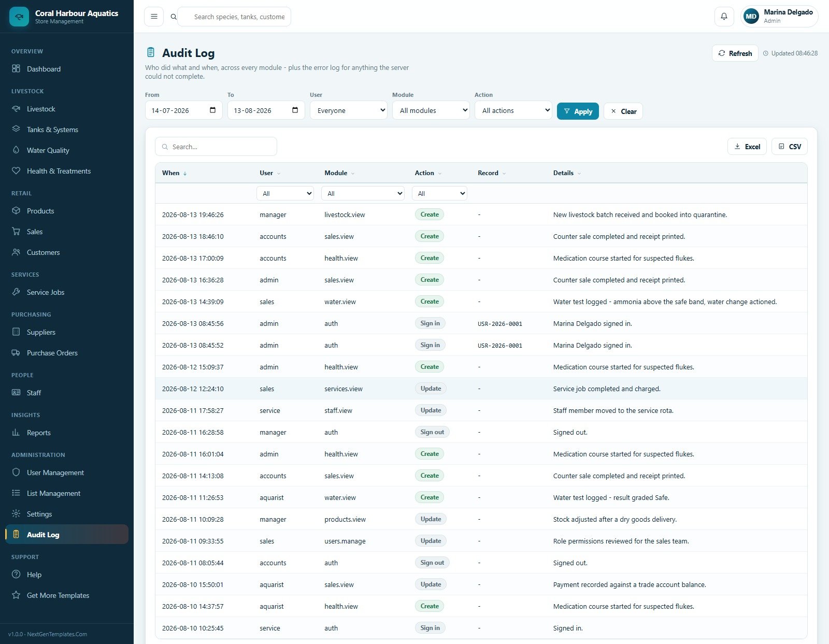Click the Water Quality droplet icon
The image size is (829, 644).
point(16,150)
